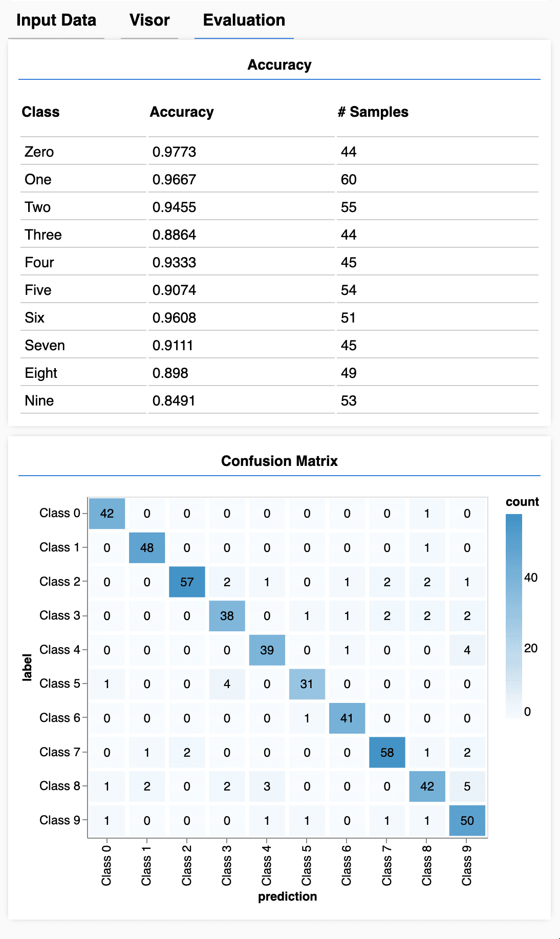Select the Evaluation tab
560x939 pixels.
(x=244, y=20)
